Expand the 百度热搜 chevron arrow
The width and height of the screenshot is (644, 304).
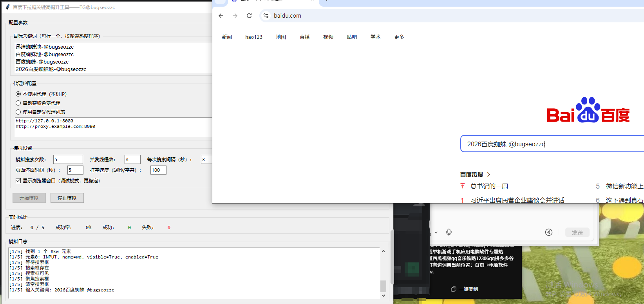(x=488, y=175)
